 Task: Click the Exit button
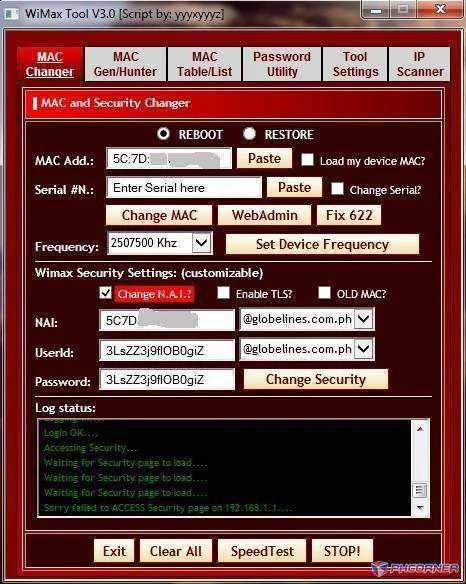(x=114, y=551)
